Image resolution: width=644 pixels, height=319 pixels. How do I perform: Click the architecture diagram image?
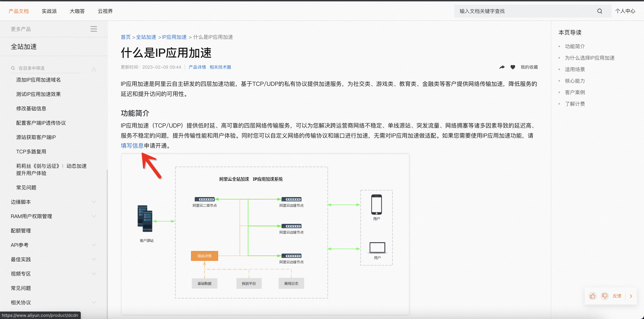[265, 234]
